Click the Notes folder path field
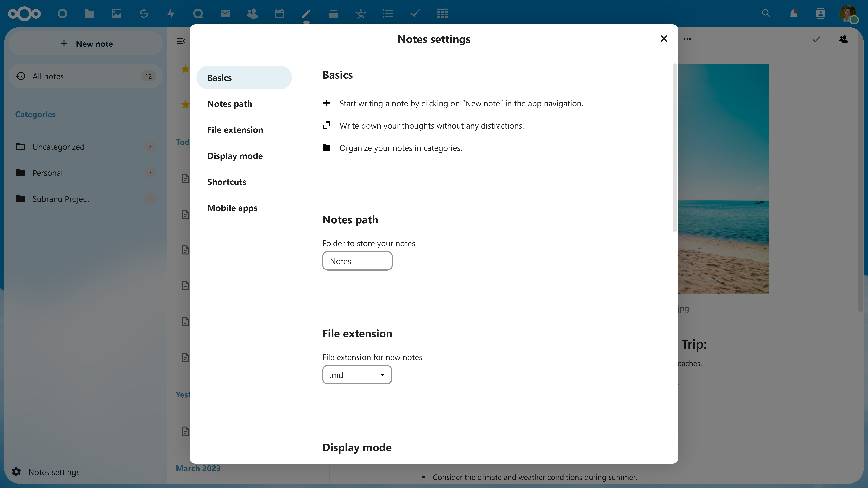Image resolution: width=868 pixels, height=488 pixels. (x=357, y=261)
